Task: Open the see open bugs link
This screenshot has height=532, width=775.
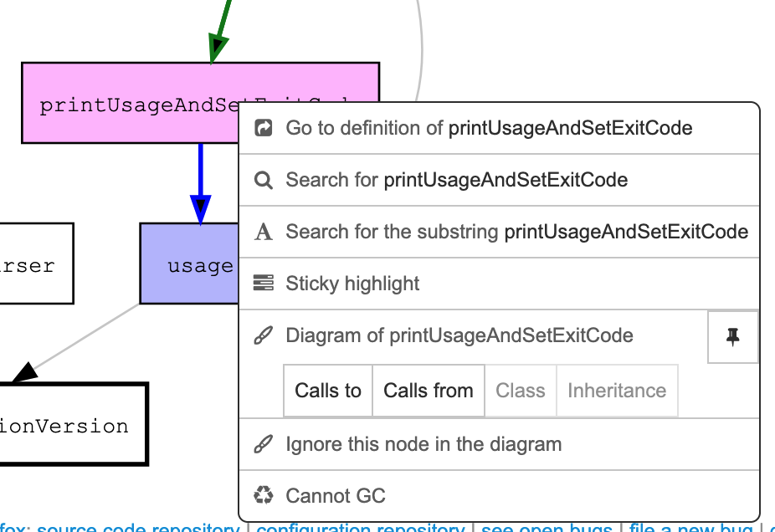Action: pyautogui.click(x=549, y=528)
